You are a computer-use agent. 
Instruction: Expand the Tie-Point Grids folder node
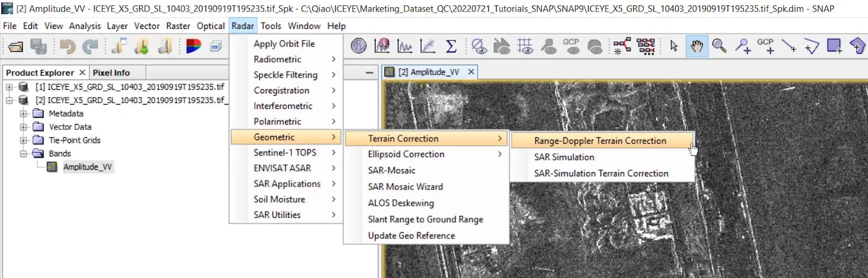(x=24, y=140)
